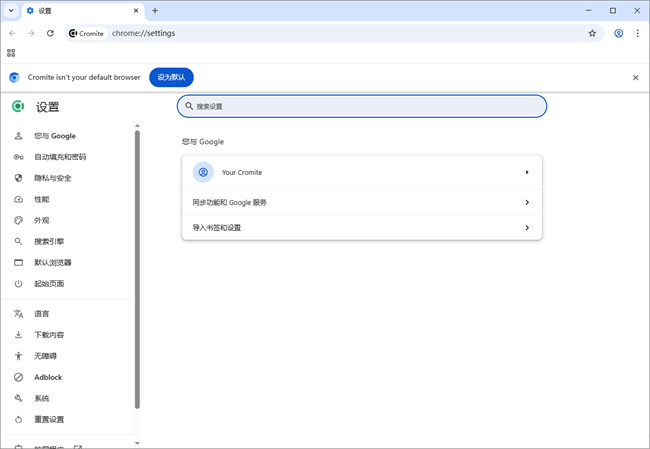
Task: Click the Your Cromite avatar icon
Action: point(203,172)
